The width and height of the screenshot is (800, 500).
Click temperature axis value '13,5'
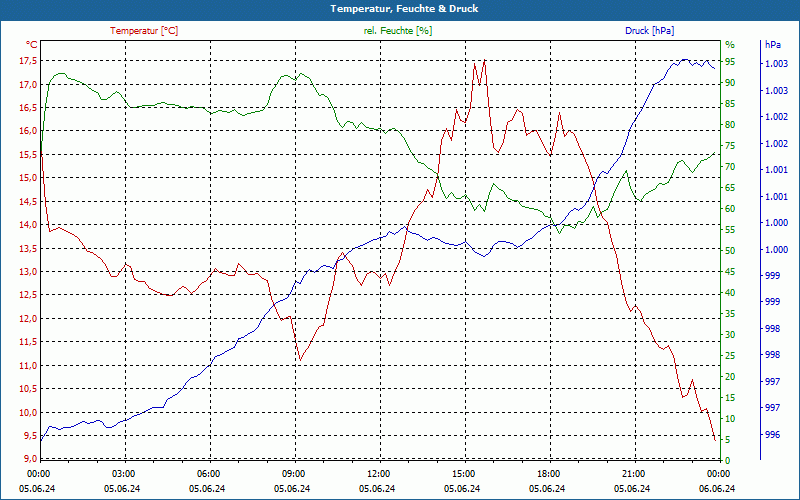click(x=28, y=248)
